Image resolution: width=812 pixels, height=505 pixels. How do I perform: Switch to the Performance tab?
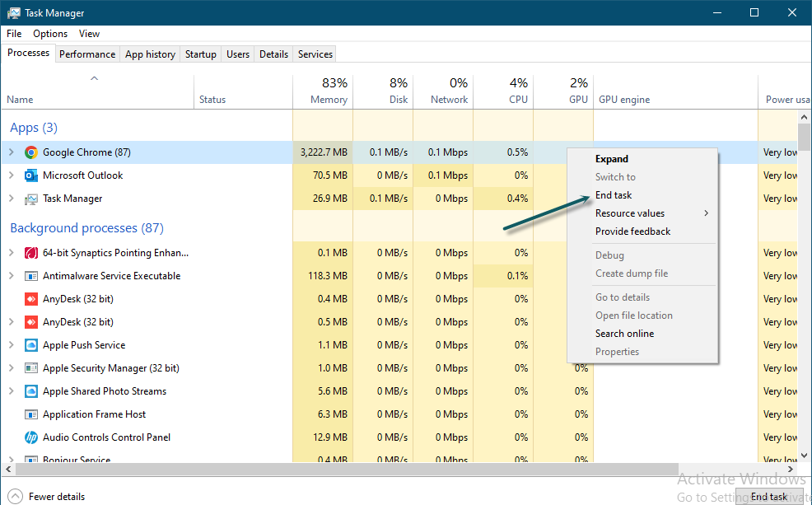pyautogui.click(x=87, y=54)
